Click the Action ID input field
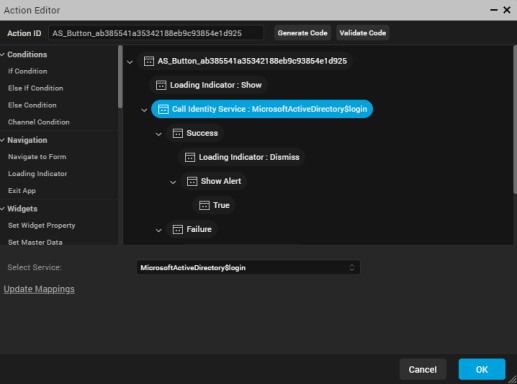Image resolution: width=517 pixels, height=384 pixels. [156, 33]
